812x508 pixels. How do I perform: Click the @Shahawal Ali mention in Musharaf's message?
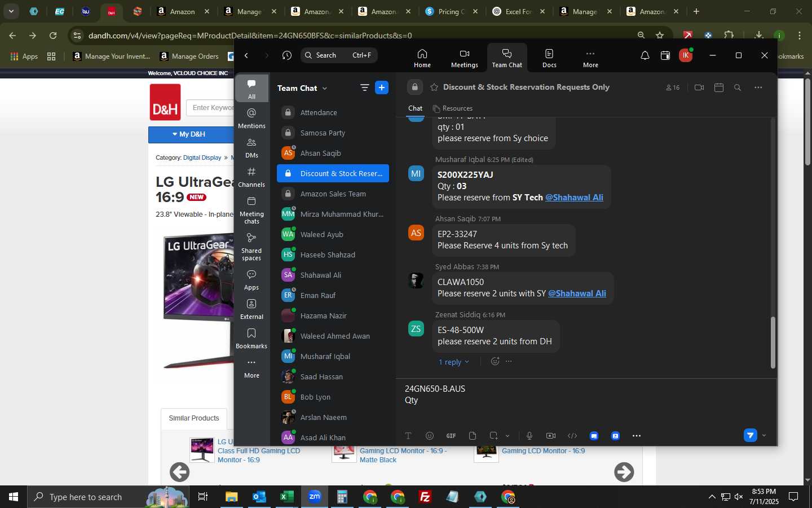[x=574, y=198]
